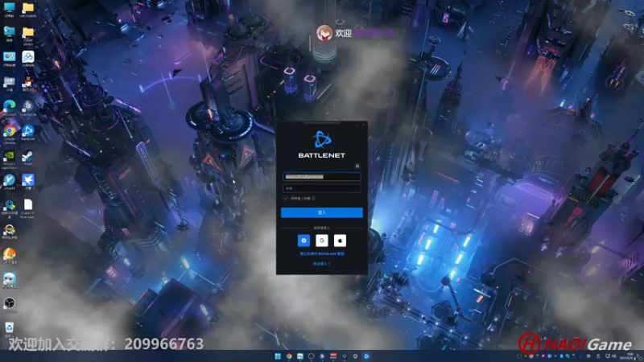Open the HAO GAME desktop folder
This screenshot has height=362, width=644.
click(28, 9)
